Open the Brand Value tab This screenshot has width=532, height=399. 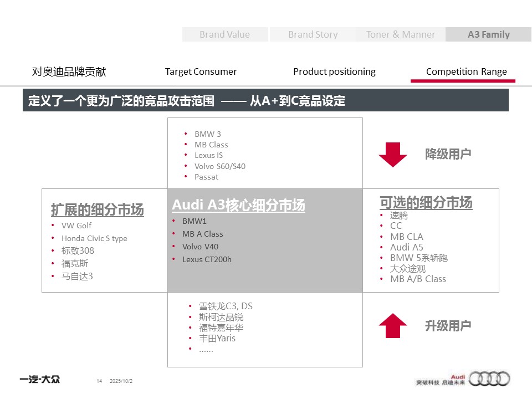(224, 34)
